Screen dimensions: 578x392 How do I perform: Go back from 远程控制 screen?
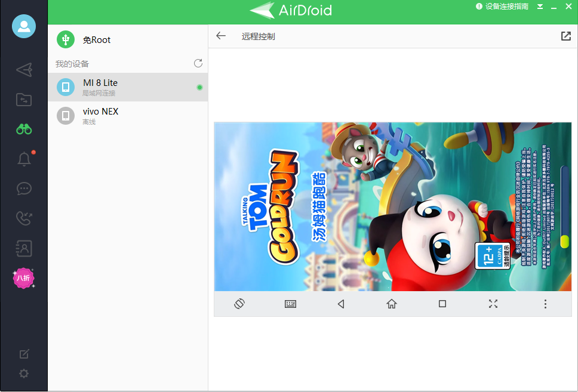point(221,36)
